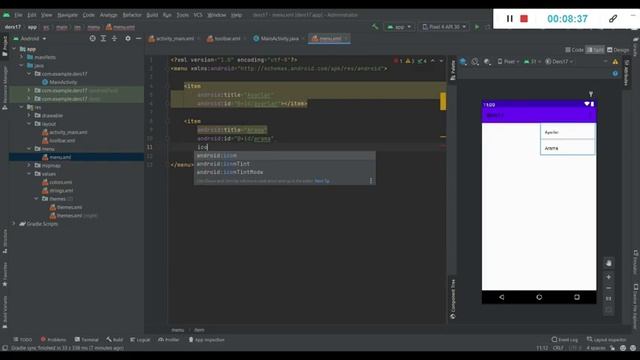
Task: Select colors.xml in values folder
Action: pos(60,182)
